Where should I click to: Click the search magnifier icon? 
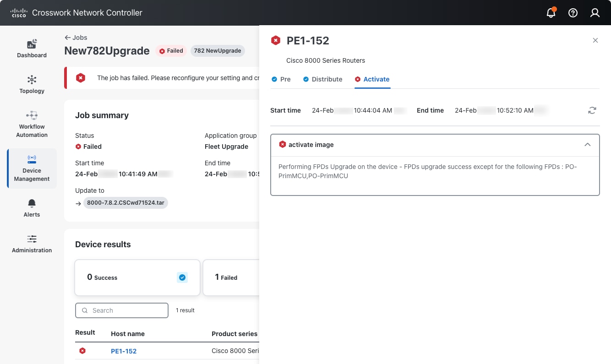coord(85,310)
